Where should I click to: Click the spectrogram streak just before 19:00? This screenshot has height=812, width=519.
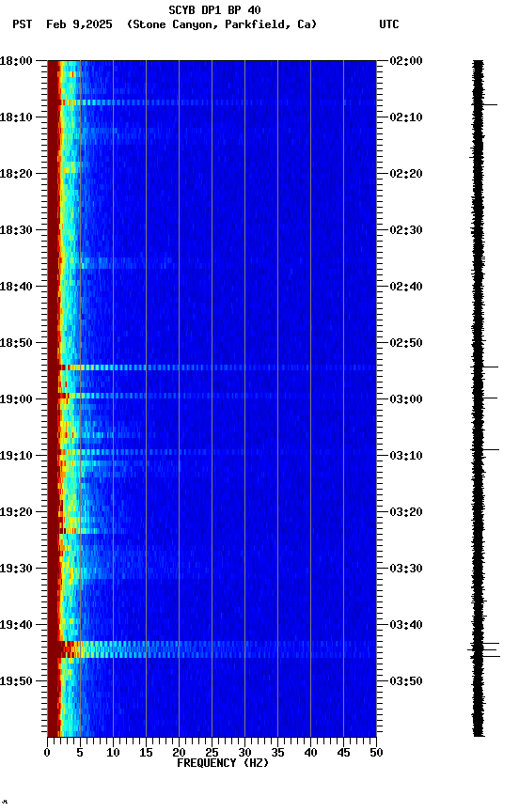[212, 396]
